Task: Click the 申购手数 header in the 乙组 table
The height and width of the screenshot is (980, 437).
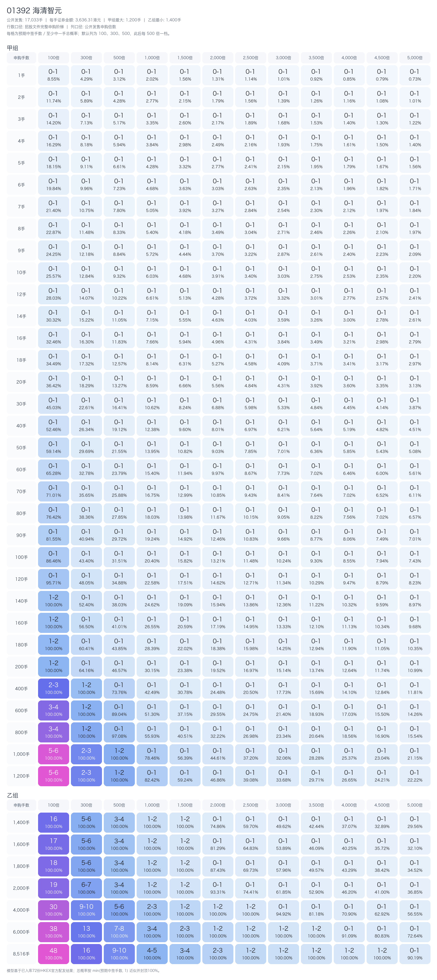Action: click(x=21, y=805)
